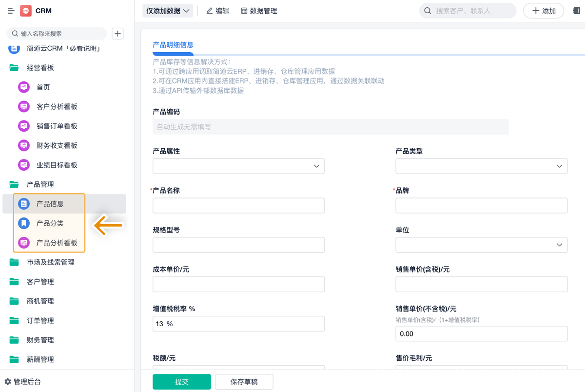Viewport: 585px width, 392px height.
Task: Open the 产品类型 dropdown
Action: tap(481, 166)
